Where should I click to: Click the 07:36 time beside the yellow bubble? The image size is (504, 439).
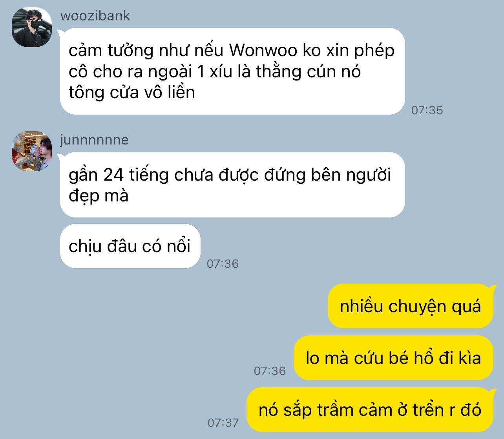[x=270, y=371]
